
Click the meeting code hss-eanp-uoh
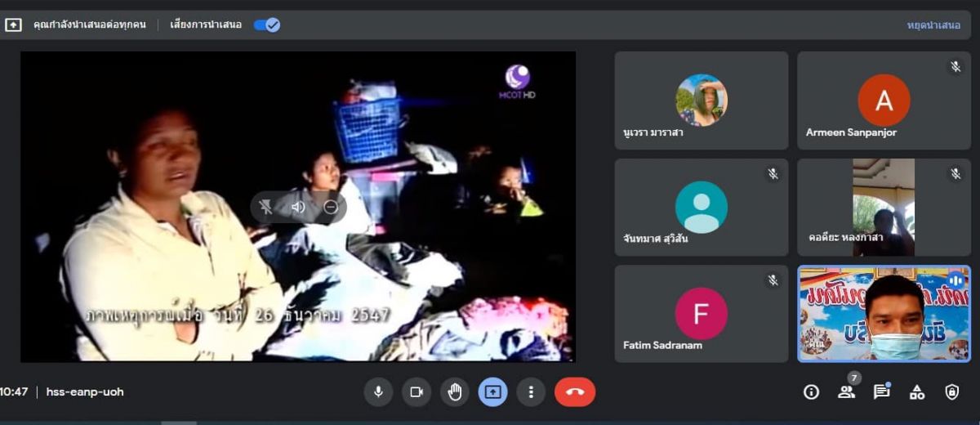85,392
